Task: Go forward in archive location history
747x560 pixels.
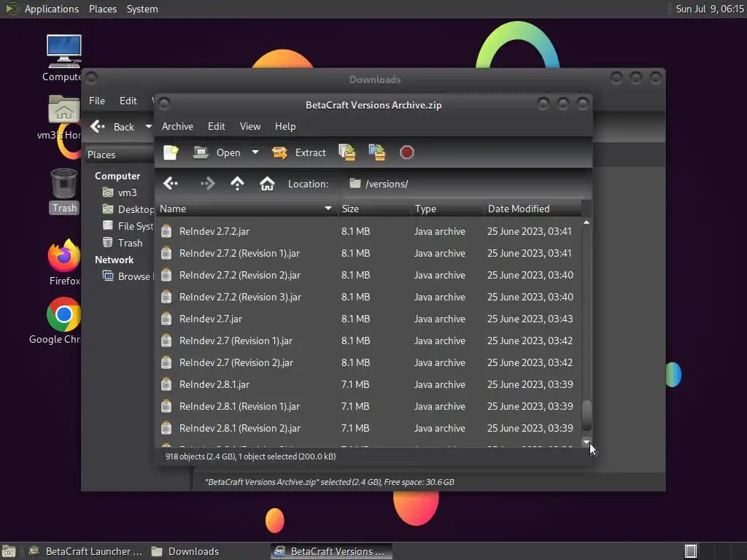Action: 207,183
